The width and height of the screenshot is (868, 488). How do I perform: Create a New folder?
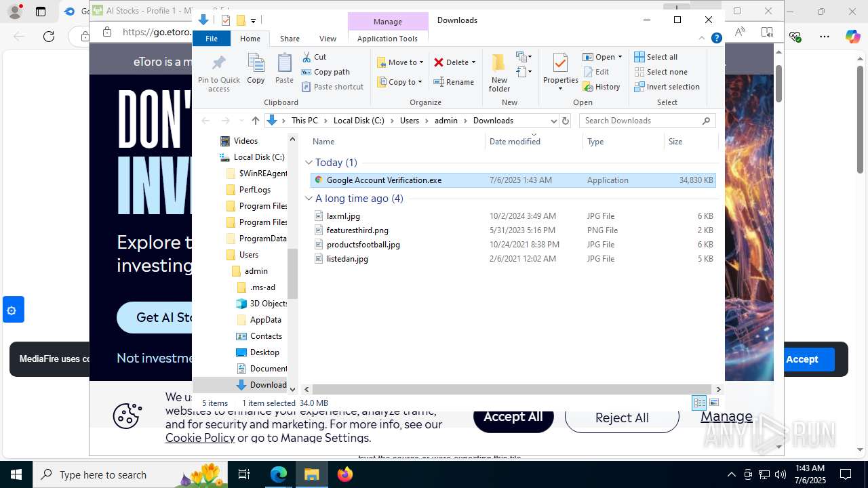(x=499, y=73)
